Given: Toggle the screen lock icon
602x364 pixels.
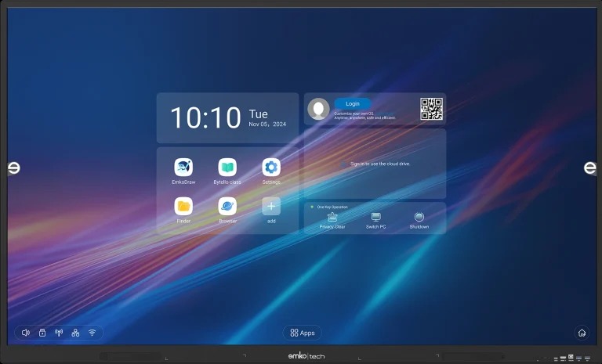Looking at the screenshot, I should pos(42,333).
